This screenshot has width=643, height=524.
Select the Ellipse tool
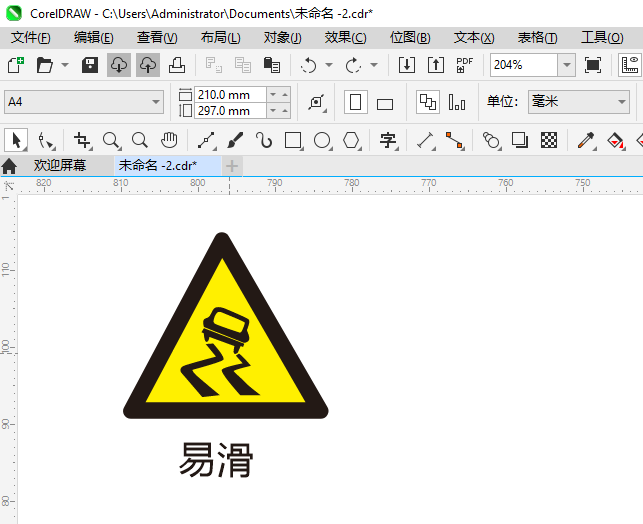coord(322,141)
